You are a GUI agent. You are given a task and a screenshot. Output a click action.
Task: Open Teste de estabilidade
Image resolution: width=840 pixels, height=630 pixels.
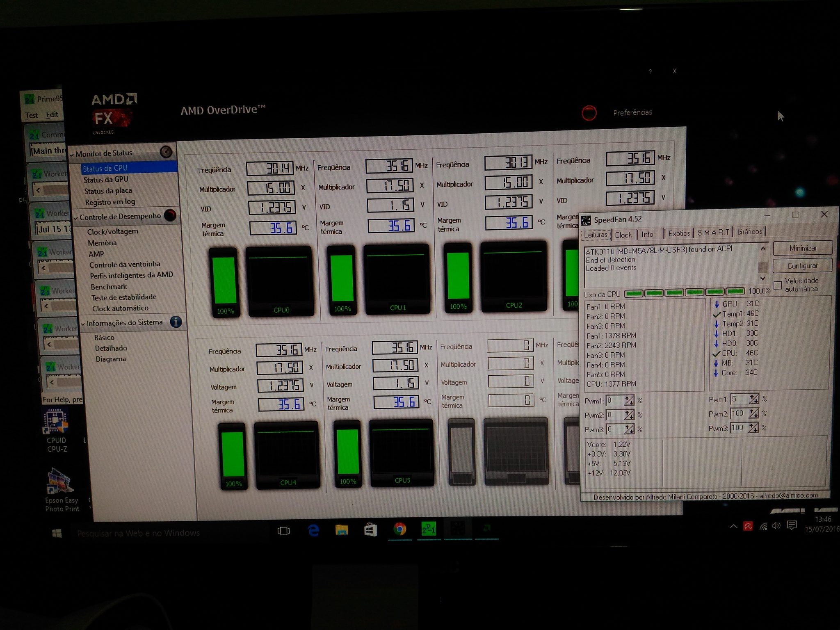(x=124, y=297)
